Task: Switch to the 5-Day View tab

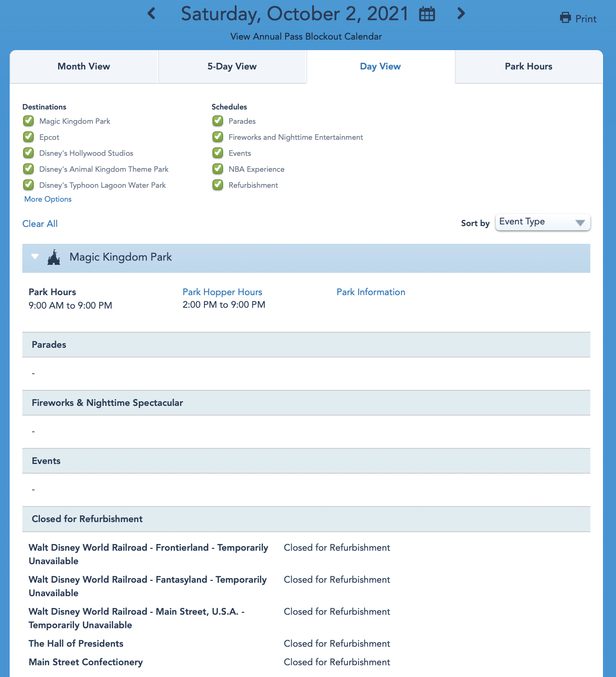Action: [232, 67]
